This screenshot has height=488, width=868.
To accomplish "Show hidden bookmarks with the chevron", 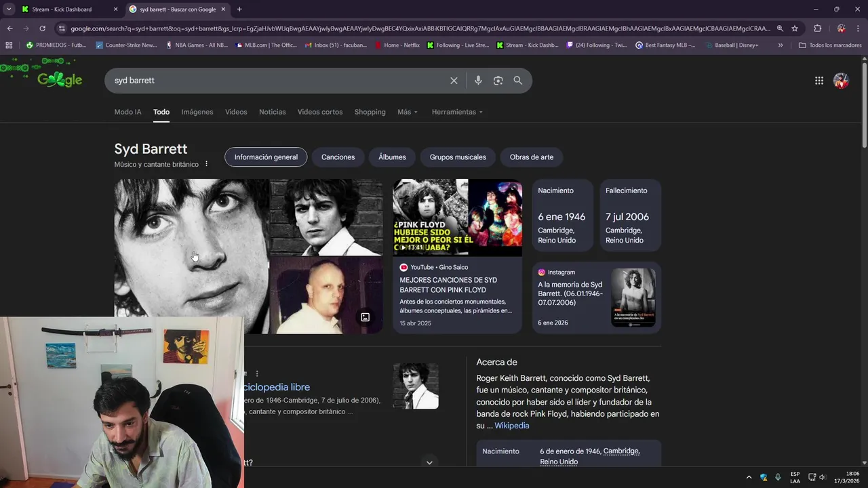I will click(781, 45).
